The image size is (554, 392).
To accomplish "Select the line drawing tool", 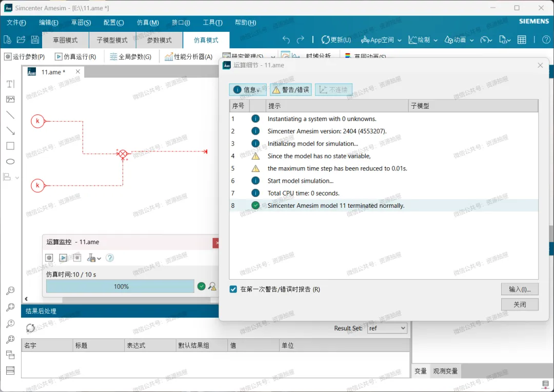I will 10,115.
